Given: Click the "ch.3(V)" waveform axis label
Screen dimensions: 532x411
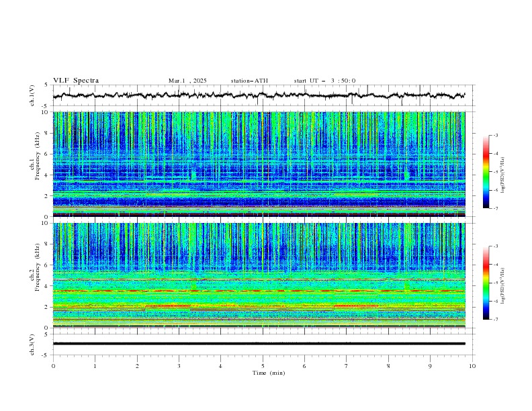Looking at the screenshot, I should point(32,345).
